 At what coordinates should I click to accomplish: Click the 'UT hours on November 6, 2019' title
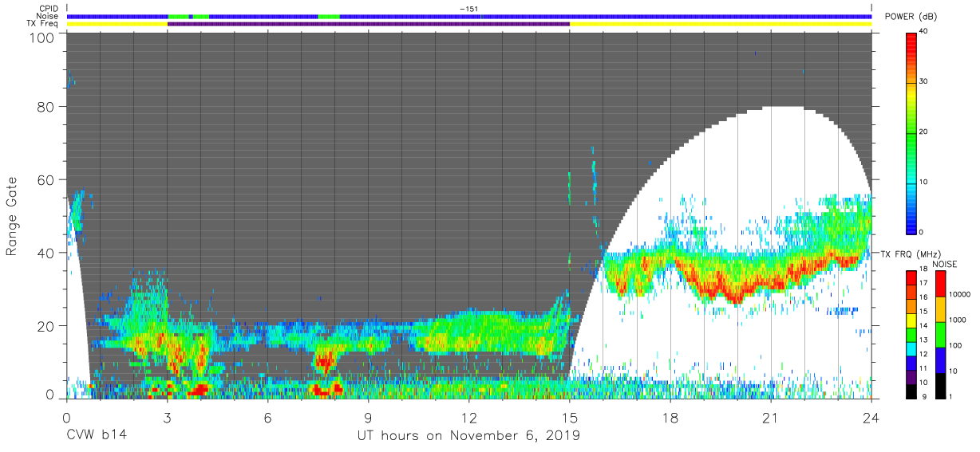468,436
